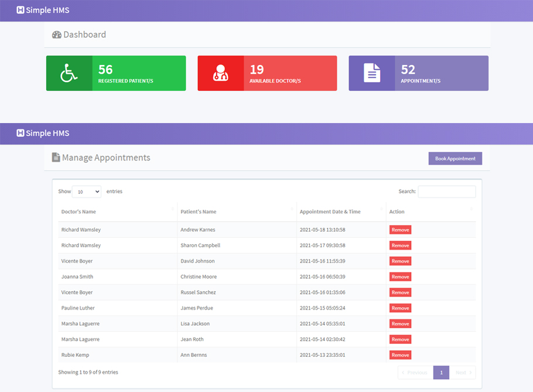Click patient name Andrew Karnes
The height and width of the screenshot is (392, 533).
pos(198,230)
